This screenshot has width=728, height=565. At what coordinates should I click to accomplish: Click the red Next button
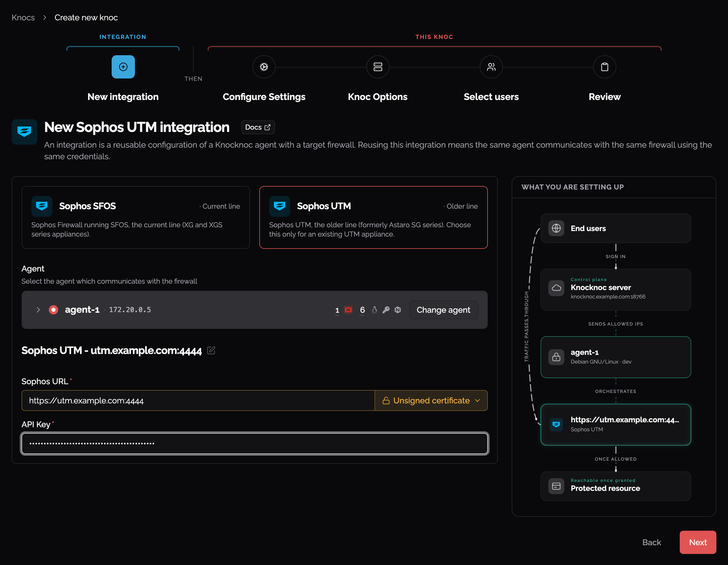(x=698, y=542)
